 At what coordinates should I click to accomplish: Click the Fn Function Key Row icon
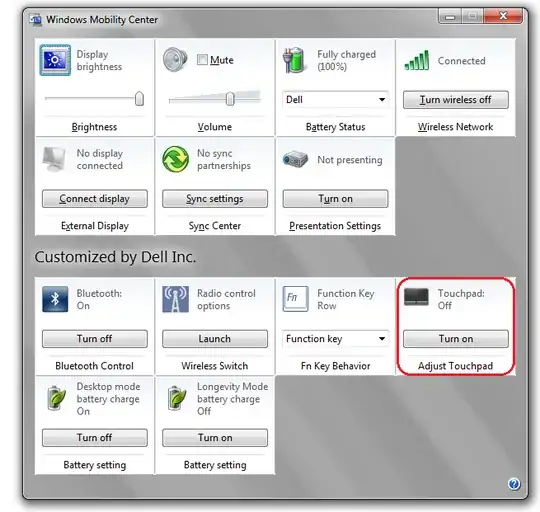point(295,299)
